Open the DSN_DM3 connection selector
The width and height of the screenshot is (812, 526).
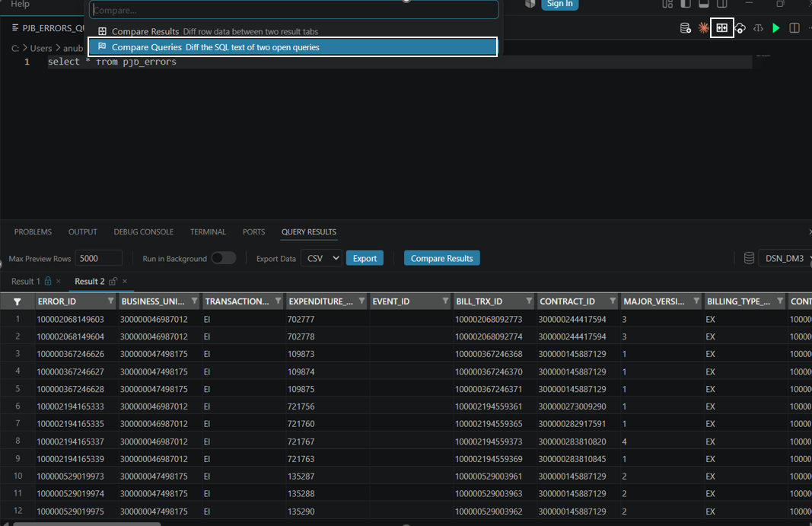click(787, 258)
